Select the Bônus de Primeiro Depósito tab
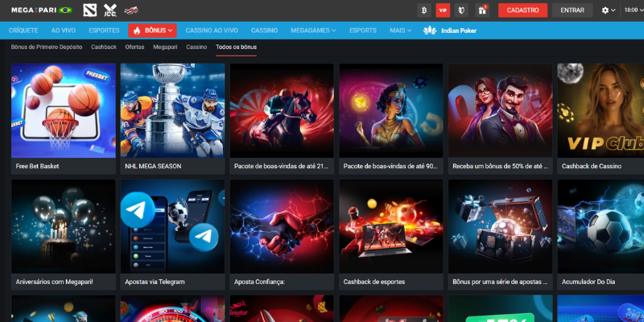The width and height of the screenshot is (644, 322). [47, 47]
